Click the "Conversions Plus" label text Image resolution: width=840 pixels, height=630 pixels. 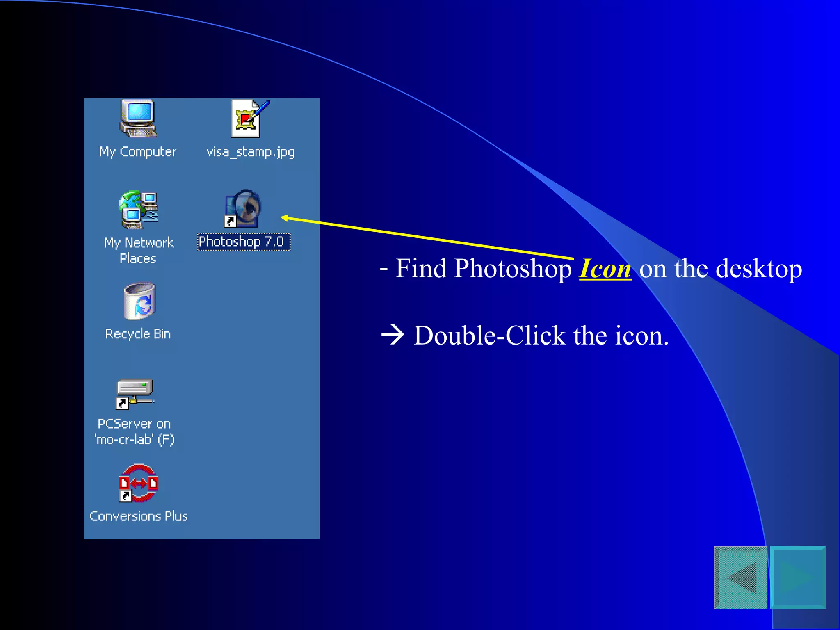(139, 516)
